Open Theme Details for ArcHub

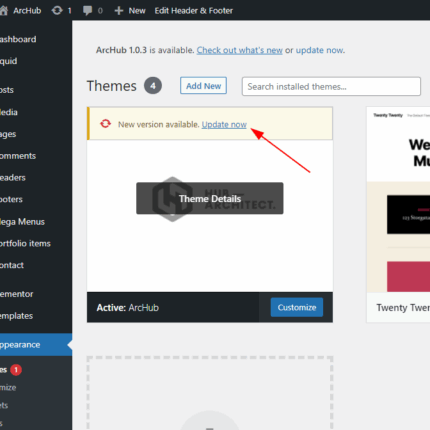tap(210, 198)
